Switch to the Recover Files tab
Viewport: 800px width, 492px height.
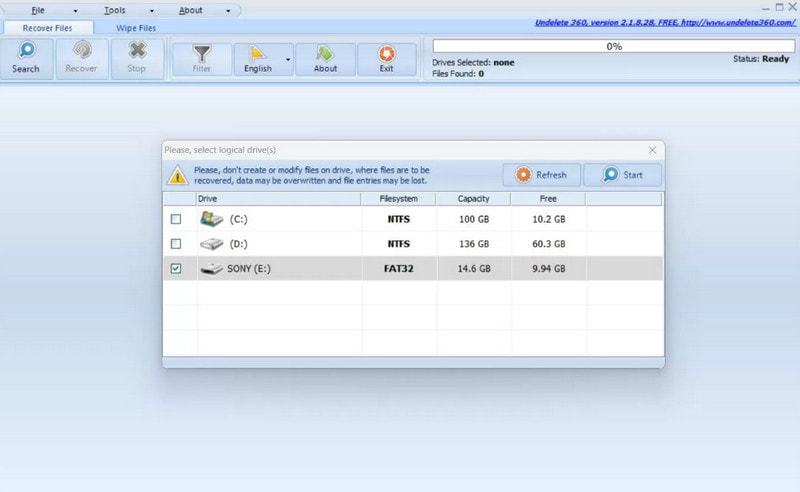coord(47,28)
